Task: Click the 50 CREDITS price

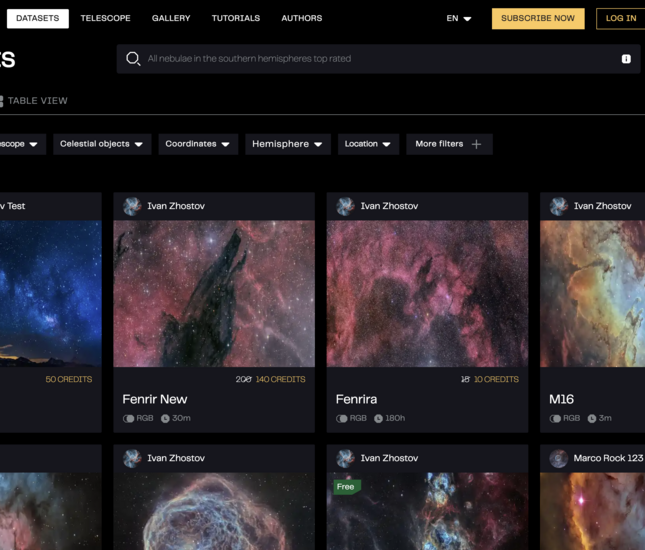Action: pyautogui.click(x=69, y=379)
